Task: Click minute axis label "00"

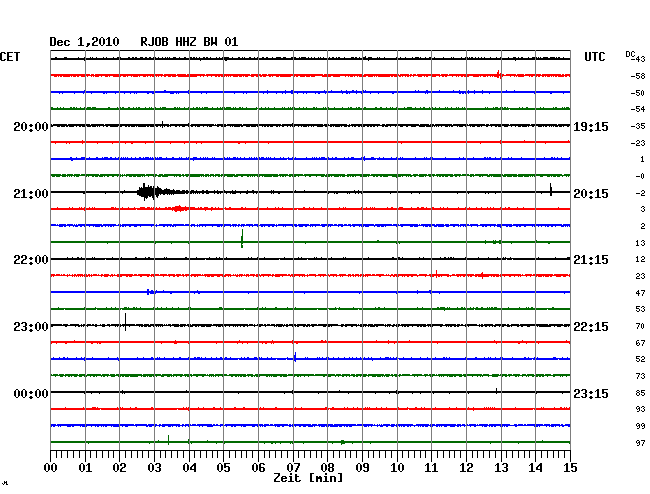Action: click(51, 467)
